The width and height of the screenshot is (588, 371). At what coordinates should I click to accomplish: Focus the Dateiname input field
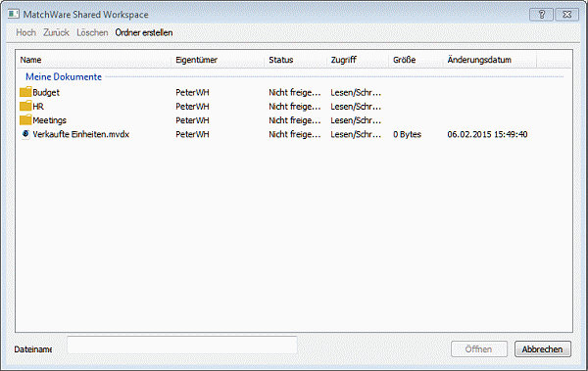(182, 345)
